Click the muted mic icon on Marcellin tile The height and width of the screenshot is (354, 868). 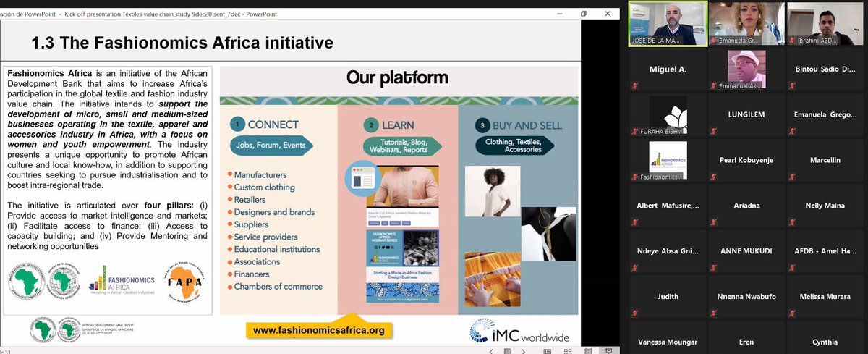point(791,177)
